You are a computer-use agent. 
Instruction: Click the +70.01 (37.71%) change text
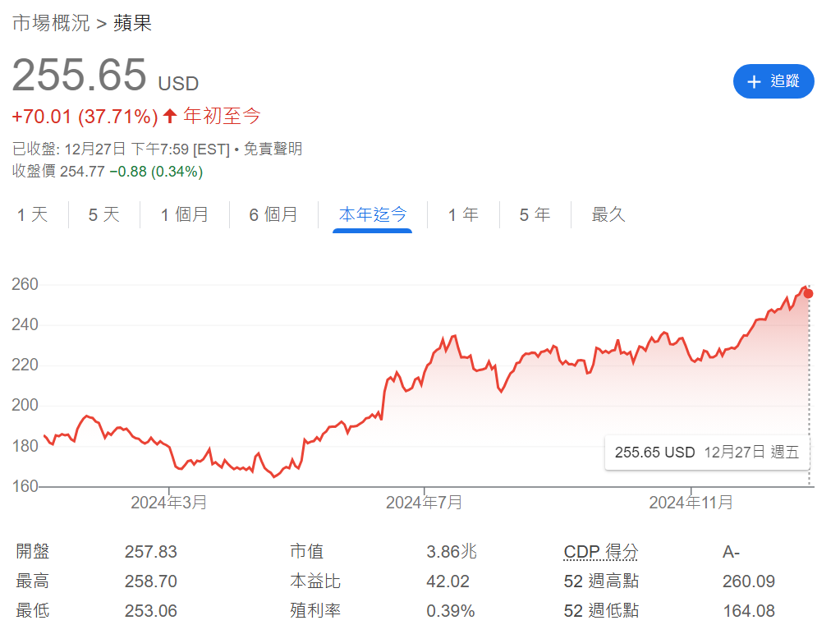tap(85, 117)
